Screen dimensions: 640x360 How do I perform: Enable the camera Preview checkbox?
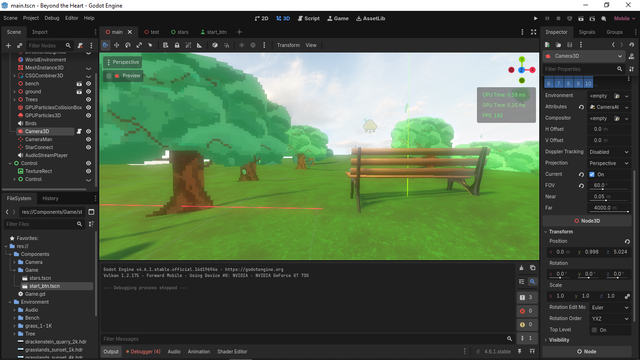pos(109,76)
